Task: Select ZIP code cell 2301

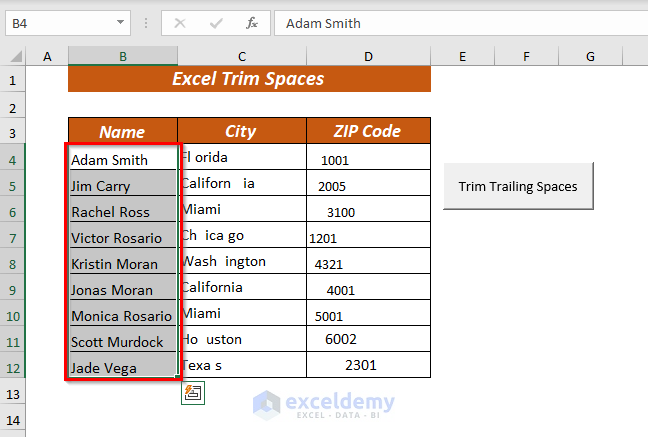Action: point(369,365)
